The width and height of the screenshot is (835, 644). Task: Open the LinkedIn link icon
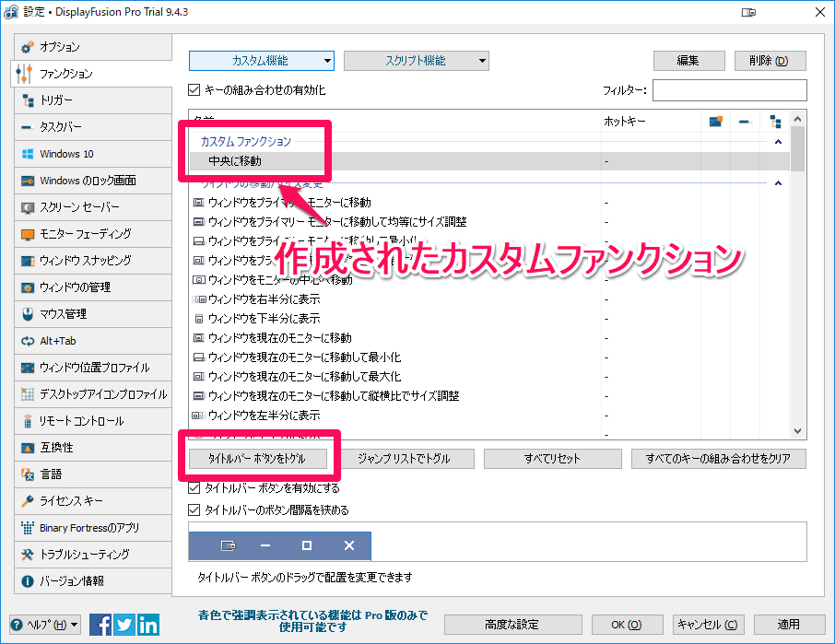[148, 625]
